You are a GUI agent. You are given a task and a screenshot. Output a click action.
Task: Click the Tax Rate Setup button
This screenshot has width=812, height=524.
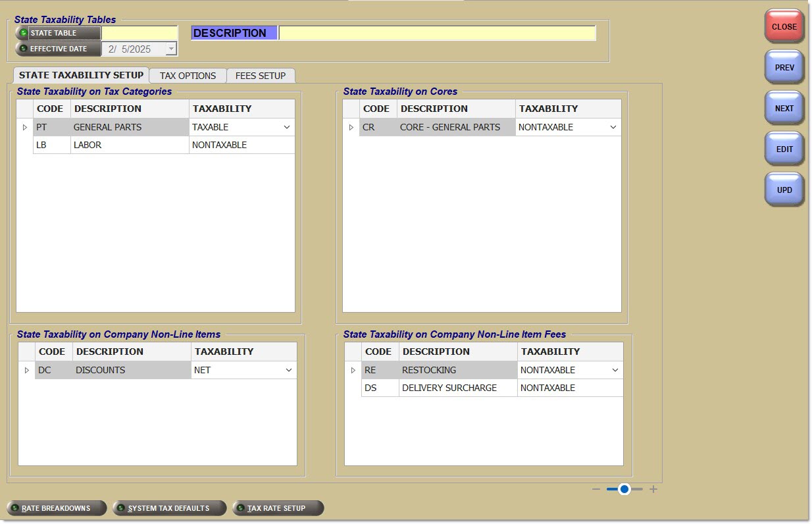278,508
